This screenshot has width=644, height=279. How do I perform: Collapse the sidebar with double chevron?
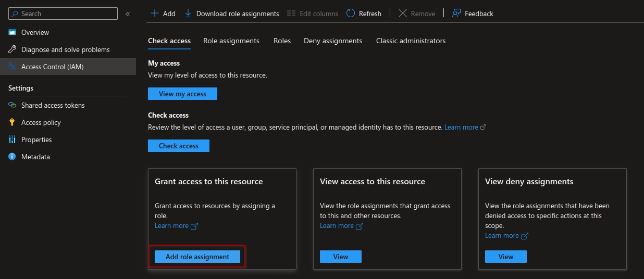pyautogui.click(x=128, y=14)
